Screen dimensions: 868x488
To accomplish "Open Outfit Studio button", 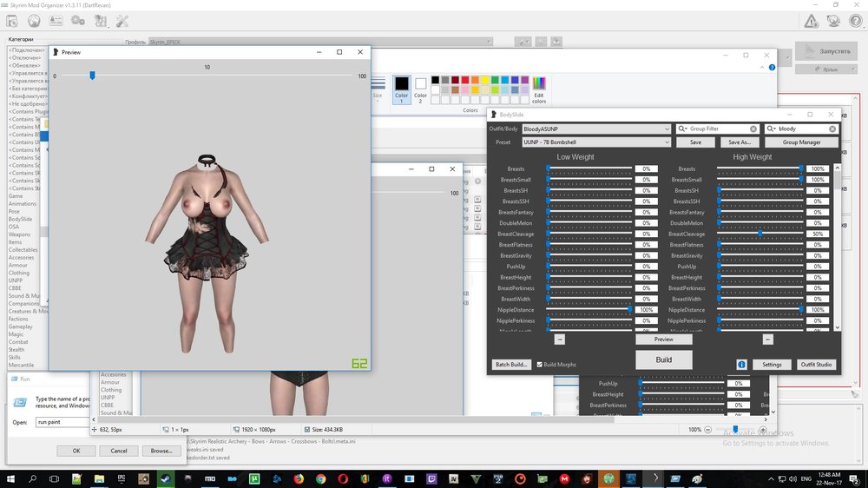I will pos(816,365).
